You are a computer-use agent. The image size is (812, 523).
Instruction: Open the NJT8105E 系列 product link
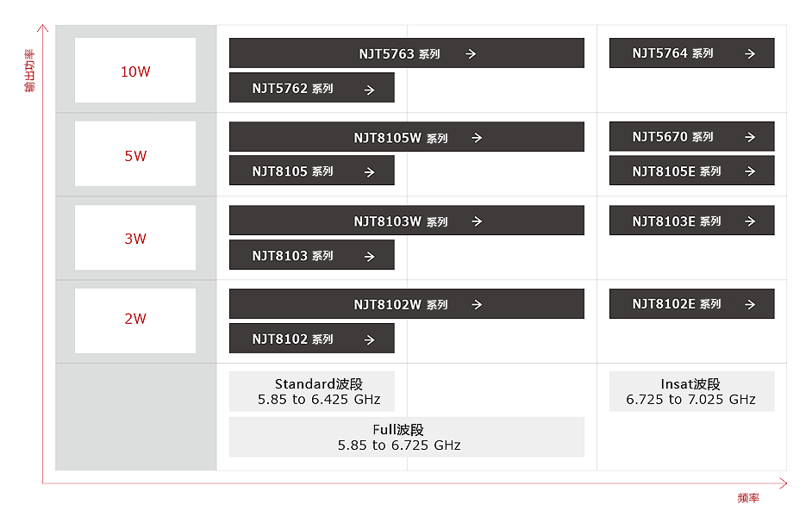[x=691, y=171]
